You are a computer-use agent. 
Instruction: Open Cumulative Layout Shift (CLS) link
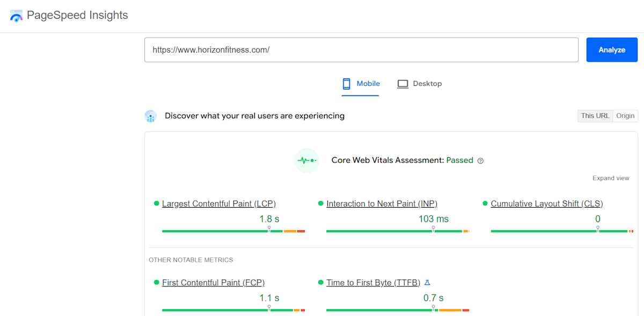[x=547, y=204]
